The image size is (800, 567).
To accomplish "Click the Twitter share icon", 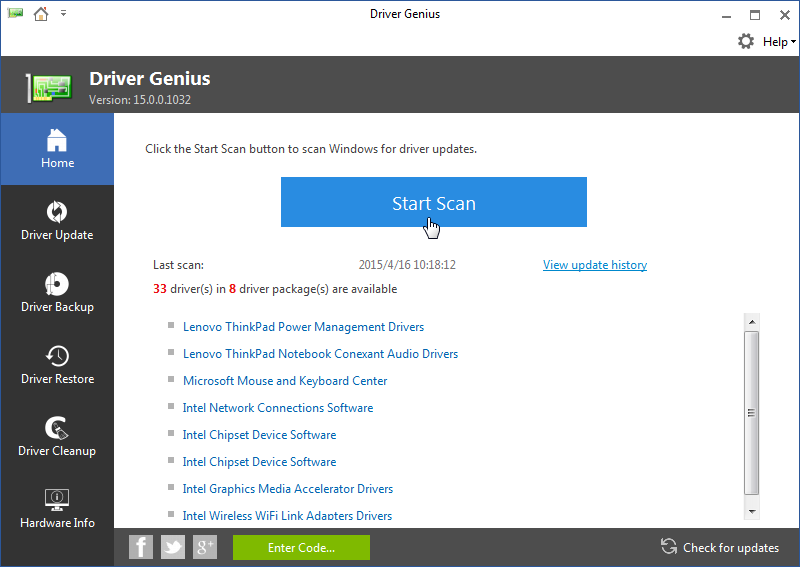I will pos(173,548).
